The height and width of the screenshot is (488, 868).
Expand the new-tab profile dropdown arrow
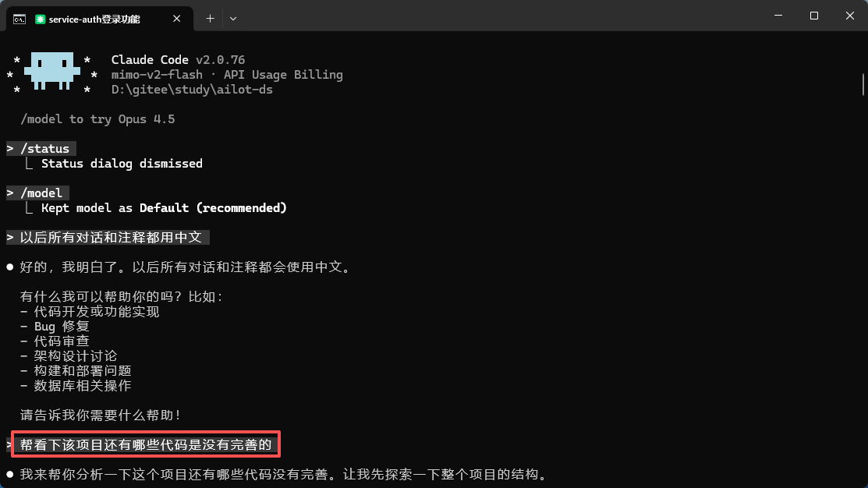(x=233, y=19)
